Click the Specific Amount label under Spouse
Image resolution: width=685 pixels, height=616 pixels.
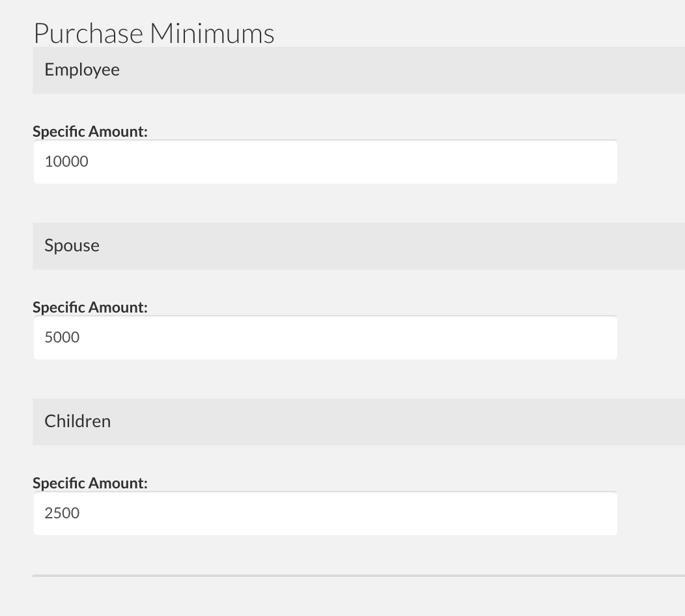tap(90, 307)
